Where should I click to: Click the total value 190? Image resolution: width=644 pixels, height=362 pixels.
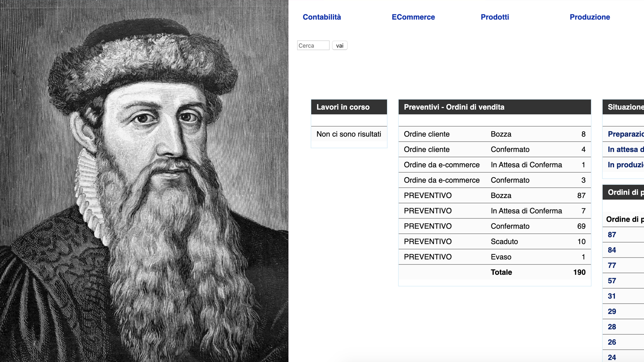pos(579,272)
